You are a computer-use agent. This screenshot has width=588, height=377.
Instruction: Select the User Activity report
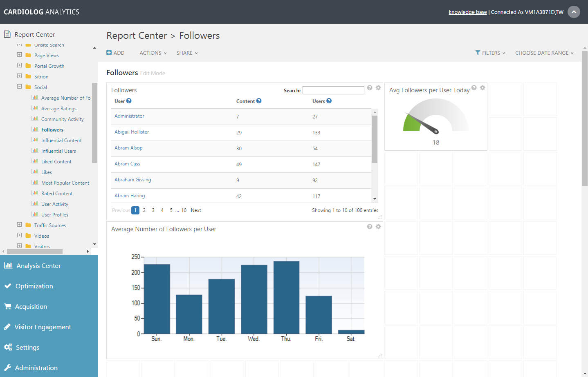pos(55,204)
